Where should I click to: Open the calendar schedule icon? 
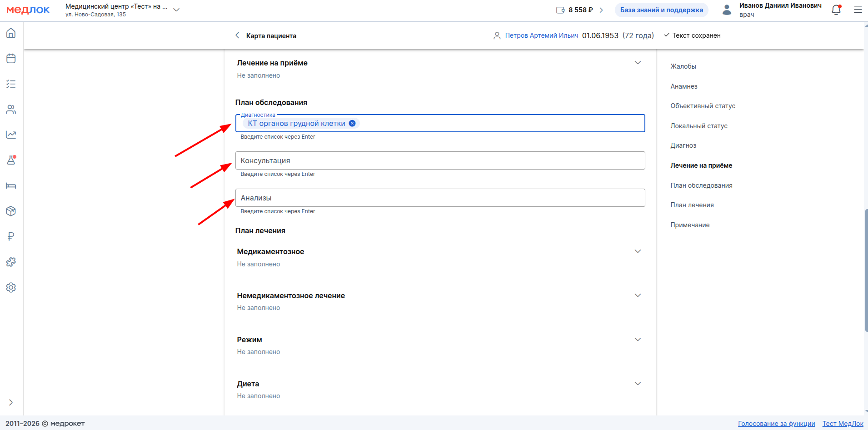pyautogui.click(x=11, y=59)
